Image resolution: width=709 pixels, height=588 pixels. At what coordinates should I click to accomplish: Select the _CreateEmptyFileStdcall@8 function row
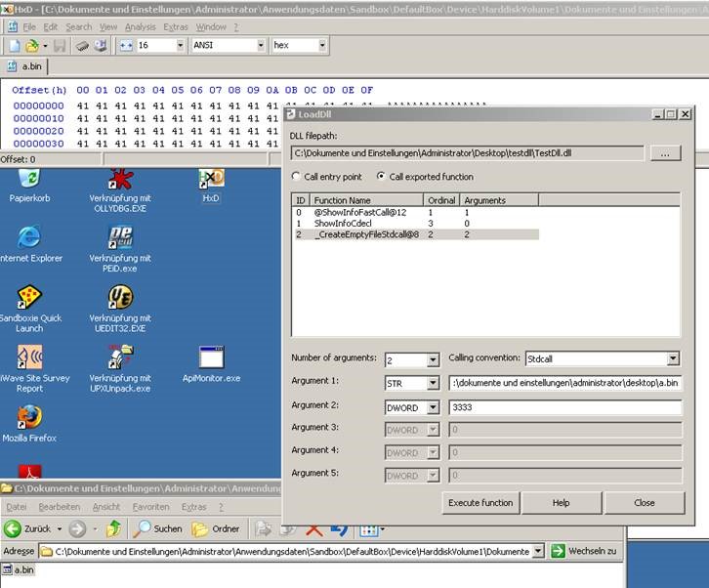[416, 234]
